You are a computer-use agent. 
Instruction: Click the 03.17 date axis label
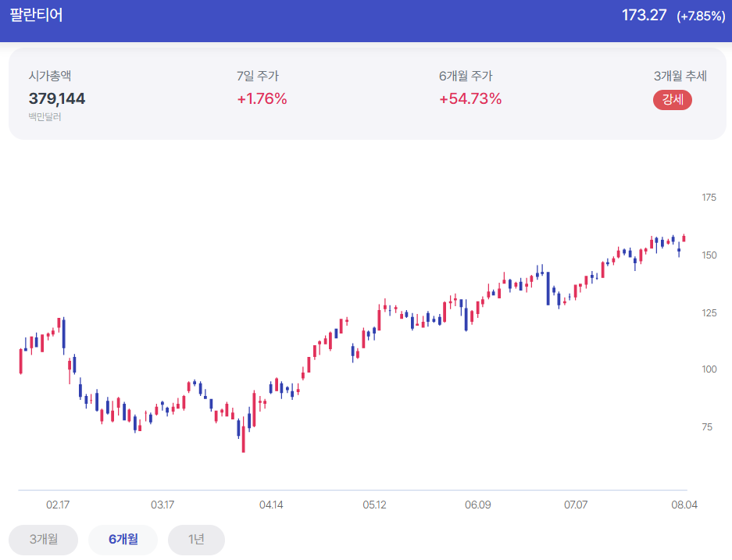(x=162, y=505)
